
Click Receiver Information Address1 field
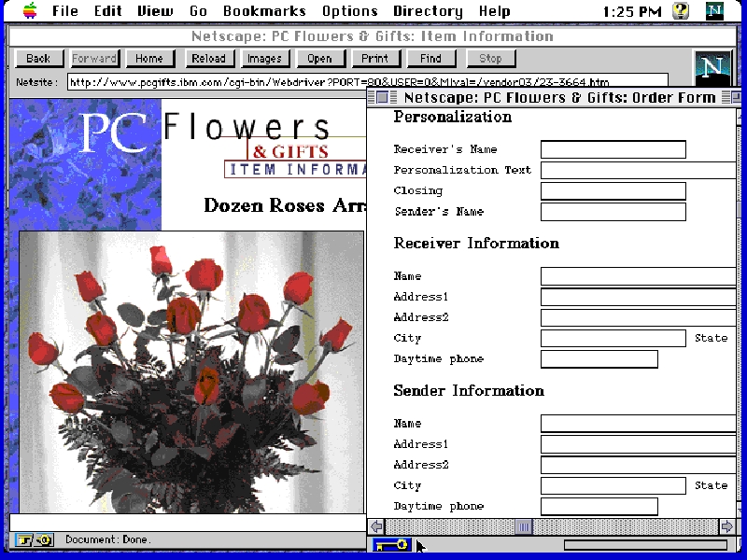pos(639,297)
